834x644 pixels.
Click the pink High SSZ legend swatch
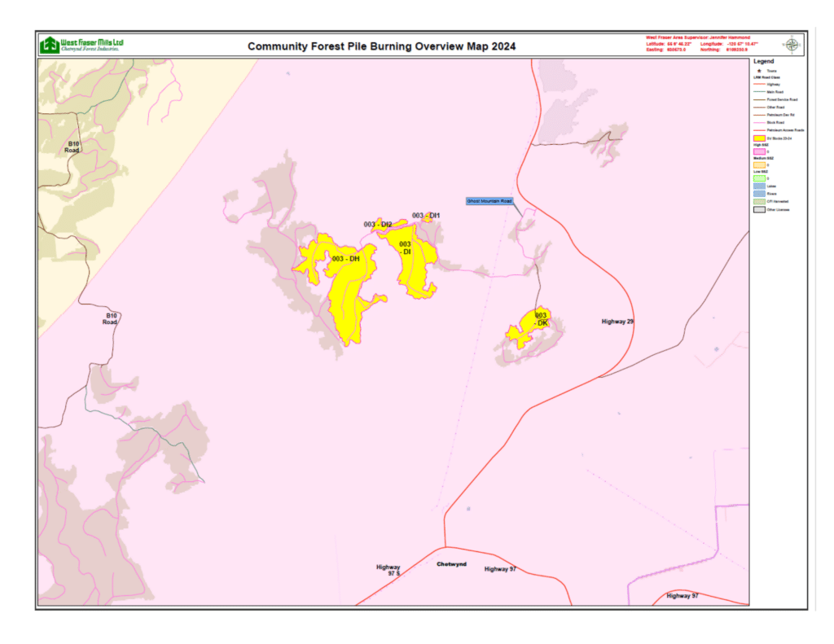759,151
